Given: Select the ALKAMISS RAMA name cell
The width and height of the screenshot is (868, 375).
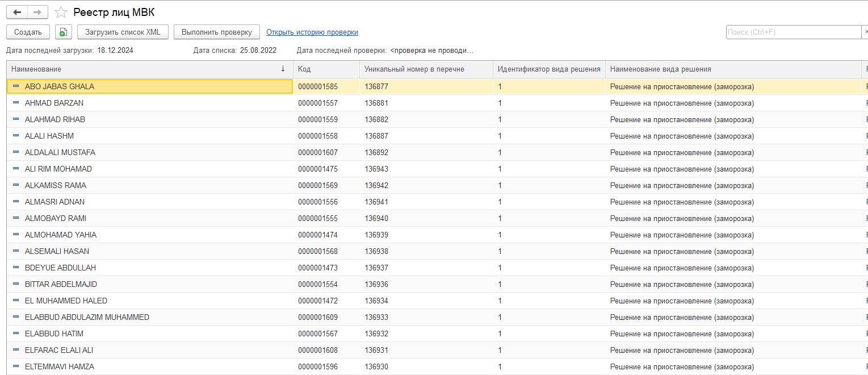Looking at the screenshot, I should [149, 185].
